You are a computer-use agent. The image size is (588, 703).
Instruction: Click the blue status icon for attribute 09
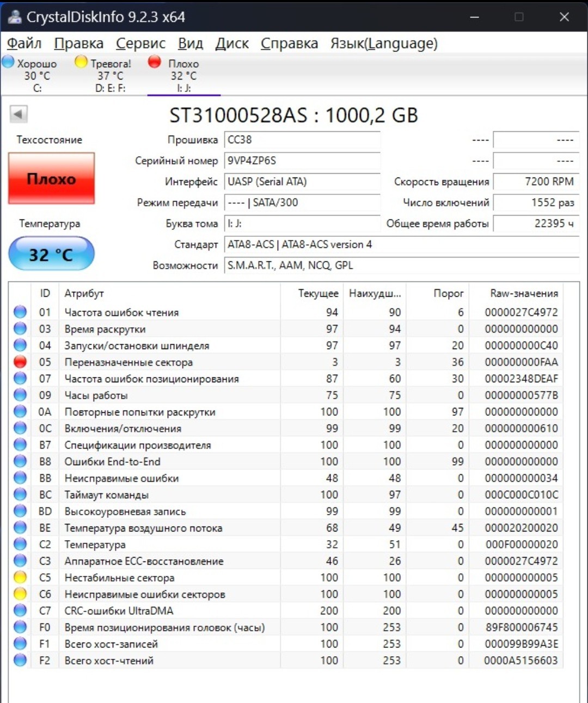coord(20,395)
